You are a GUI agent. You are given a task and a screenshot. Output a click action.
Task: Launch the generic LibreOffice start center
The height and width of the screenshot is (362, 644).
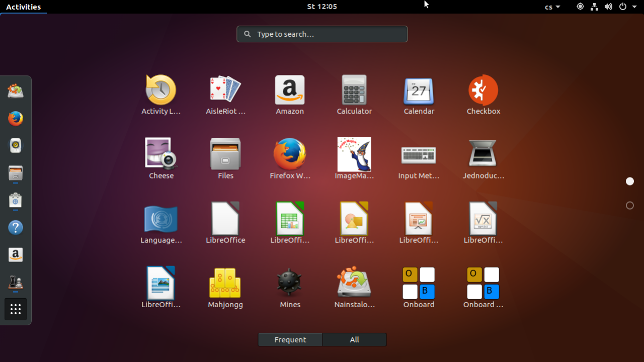225,224
